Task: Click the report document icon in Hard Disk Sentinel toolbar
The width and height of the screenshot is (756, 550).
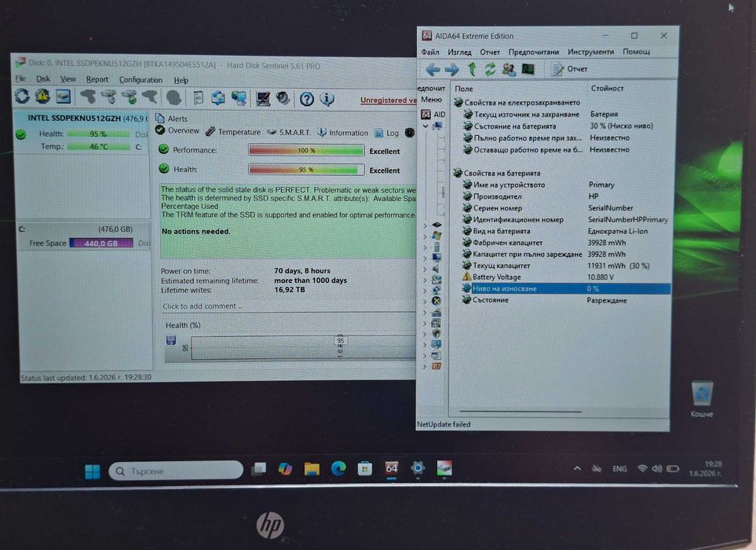Action: [198, 98]
